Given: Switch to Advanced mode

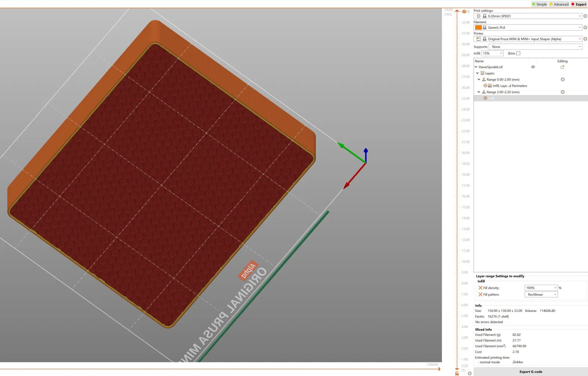Looking at the screenshot, I should [559, 4].
